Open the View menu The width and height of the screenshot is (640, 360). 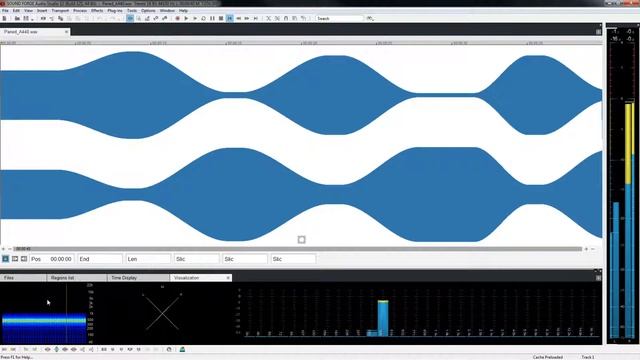coord(28,11)
